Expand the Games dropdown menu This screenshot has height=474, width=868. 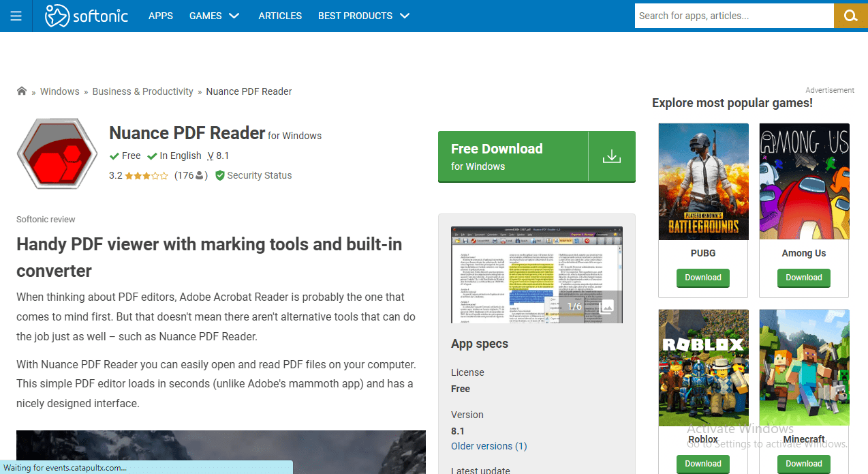tap(215, 16)
